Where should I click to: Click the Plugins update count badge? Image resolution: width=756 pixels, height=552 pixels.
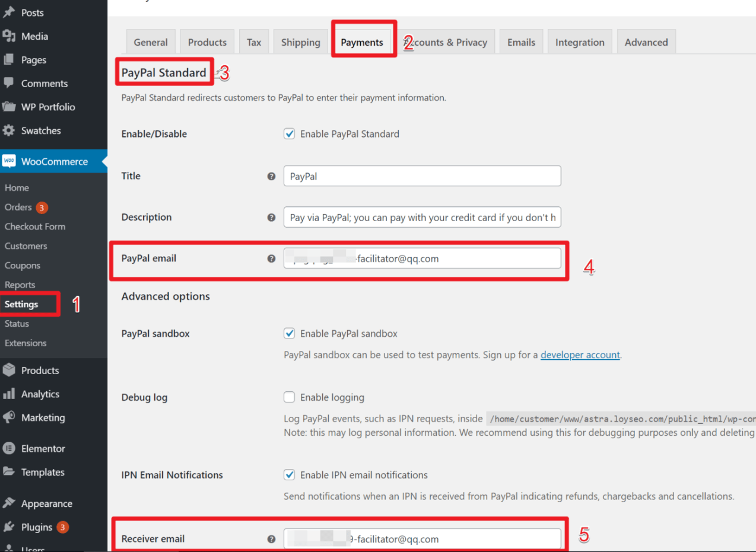click(63, 527)
